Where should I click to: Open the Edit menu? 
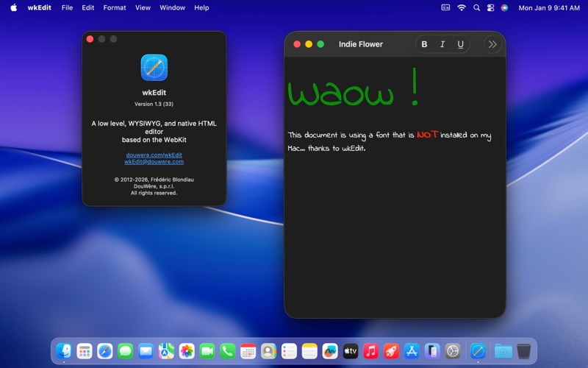(88, 7)
